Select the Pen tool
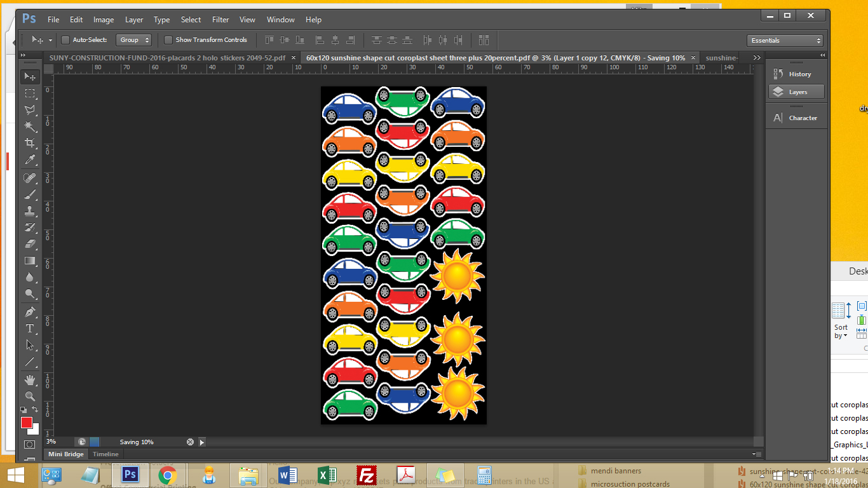The image size is (868, 488). 30,312
